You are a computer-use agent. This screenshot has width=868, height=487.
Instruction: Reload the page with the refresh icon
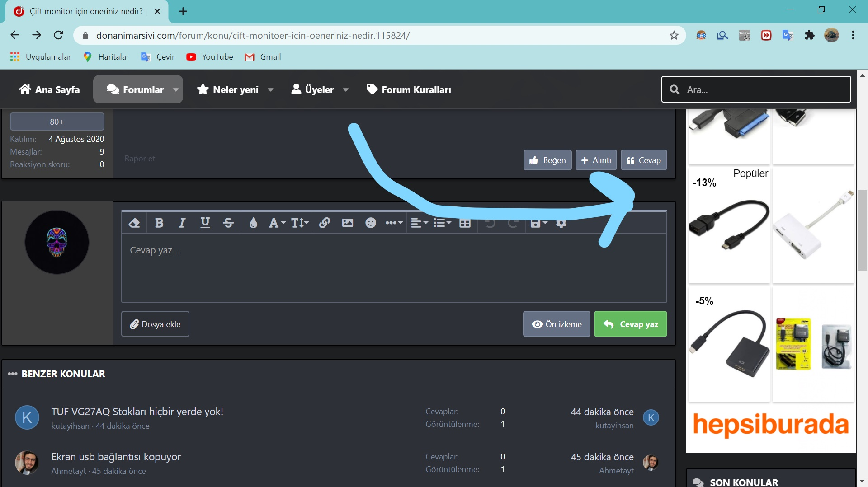click(x=58, y=35)
